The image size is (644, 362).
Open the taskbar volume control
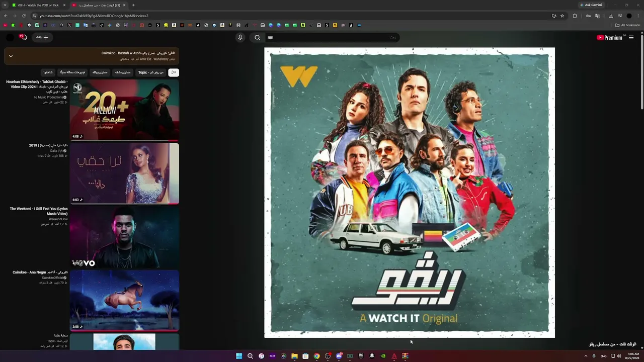(x=619, y=356)
